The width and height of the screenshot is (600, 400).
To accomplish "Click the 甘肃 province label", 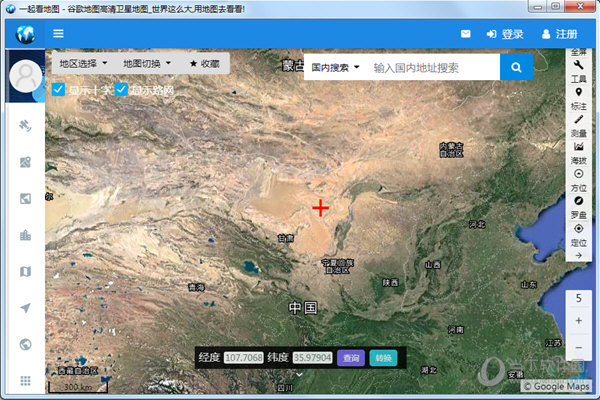I will coord(285,238).
